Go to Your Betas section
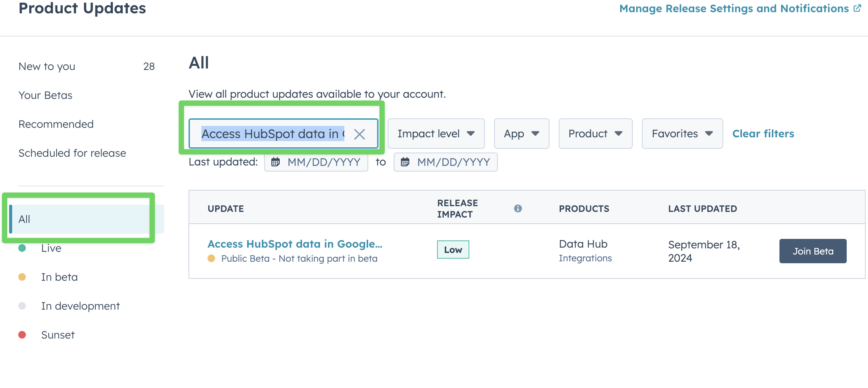 [46, 95]
